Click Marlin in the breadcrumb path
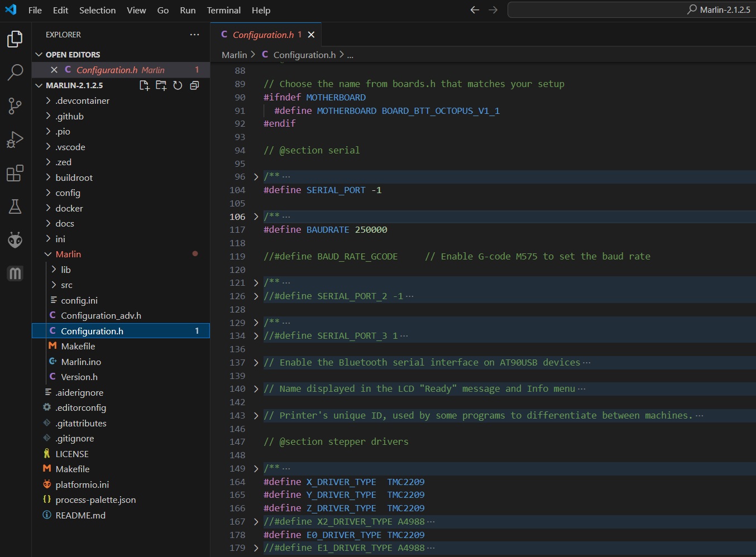This screenshot has width=756, height=557. pos(234,55)
